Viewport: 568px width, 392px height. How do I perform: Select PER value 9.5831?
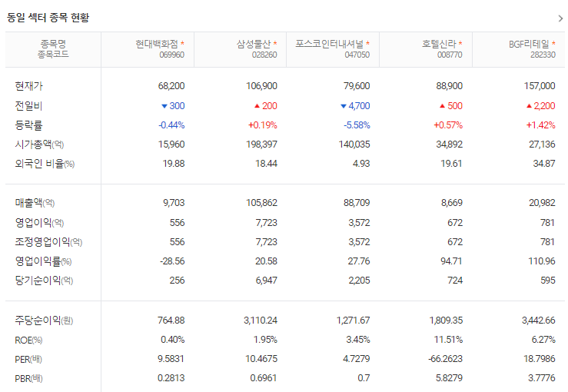click(171, 359)
